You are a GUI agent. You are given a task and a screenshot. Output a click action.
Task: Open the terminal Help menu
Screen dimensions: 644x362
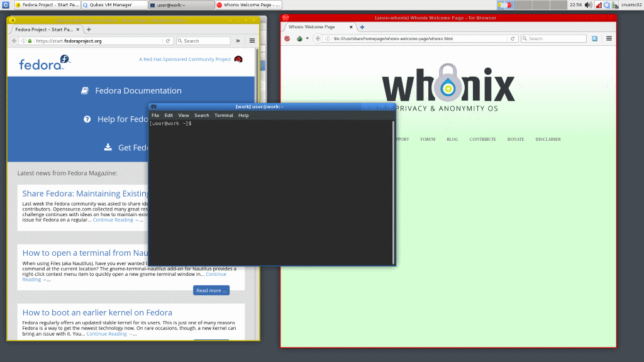click(x=243, y=116)
